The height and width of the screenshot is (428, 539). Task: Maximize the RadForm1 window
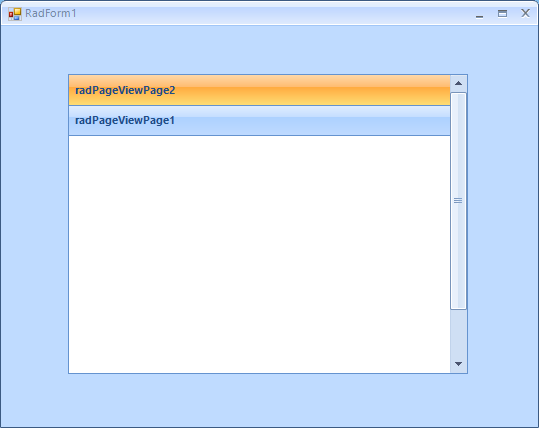[x=503, y=13]
